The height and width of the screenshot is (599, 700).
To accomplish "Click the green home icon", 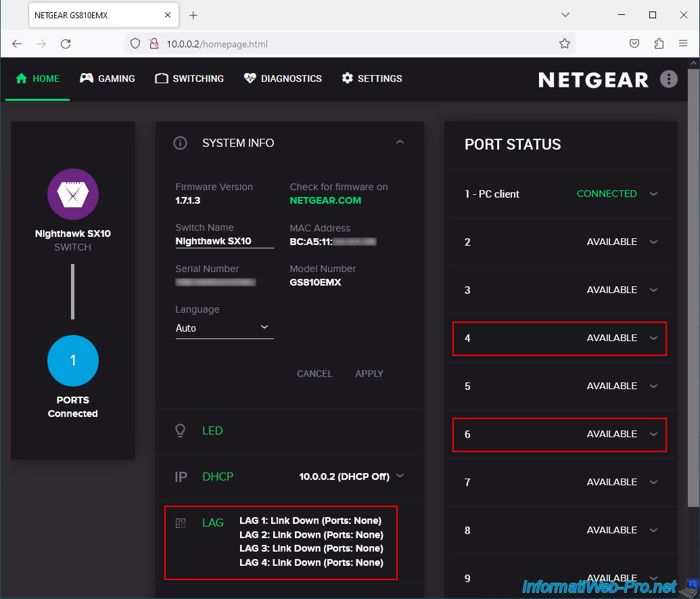I will point(21,79).
